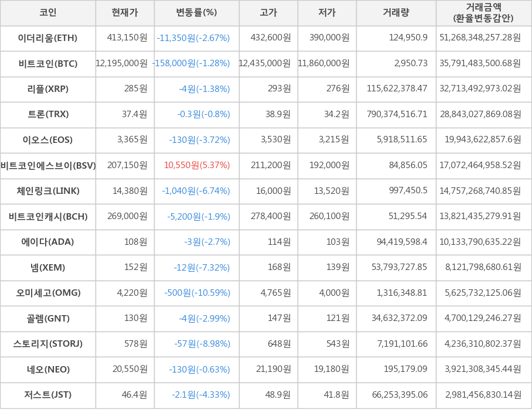Viewport: 532px width, 410px height.
Task: Open 이오스(EOS) coin details
Action: [x=48, y=140]
